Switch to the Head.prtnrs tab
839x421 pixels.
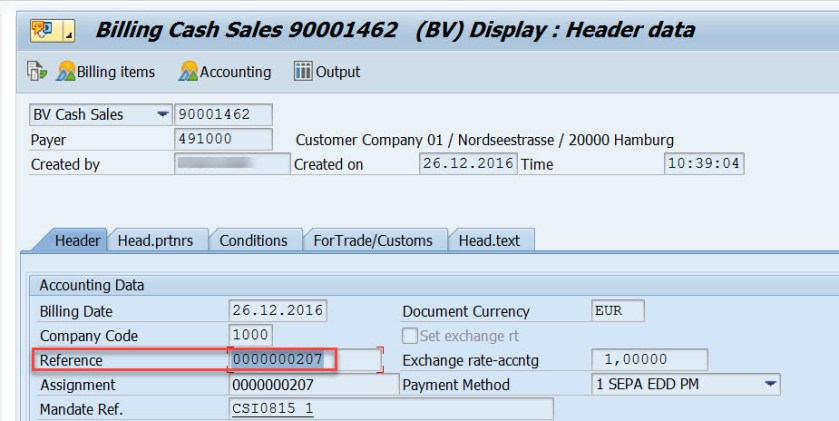pyautogui.click(x=155, y=241)
